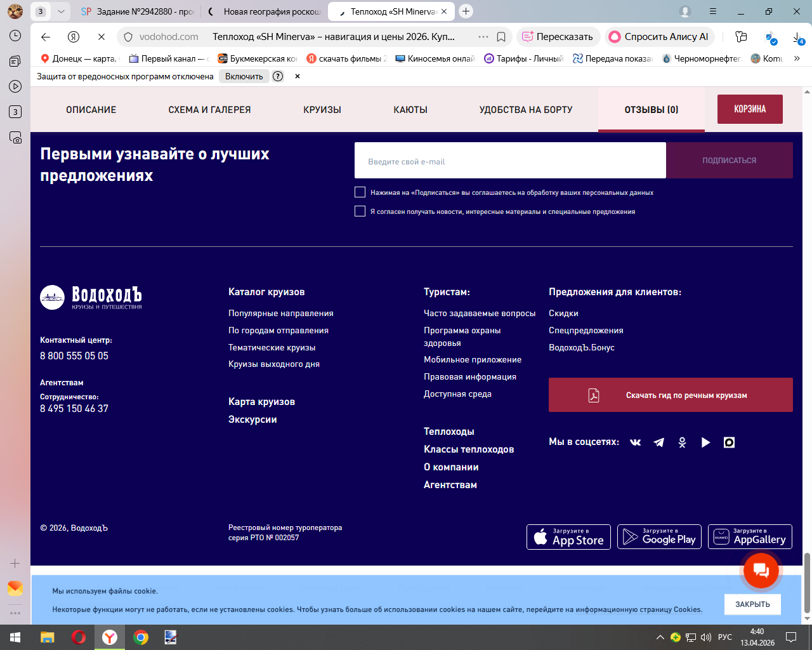Open the address bar three-dots menu
The width and height of the screenshot is (812, 650).
click(x=483, y=37)
